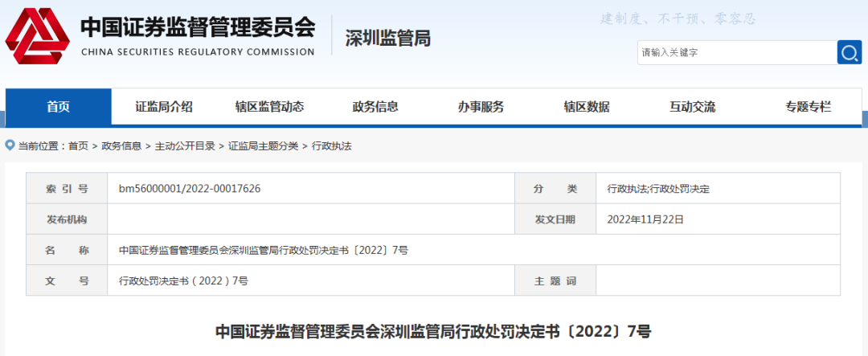Go to 政务信息 in the breadcrumb
This screenshot has height=356, width=868.
[x=121, y=146]
